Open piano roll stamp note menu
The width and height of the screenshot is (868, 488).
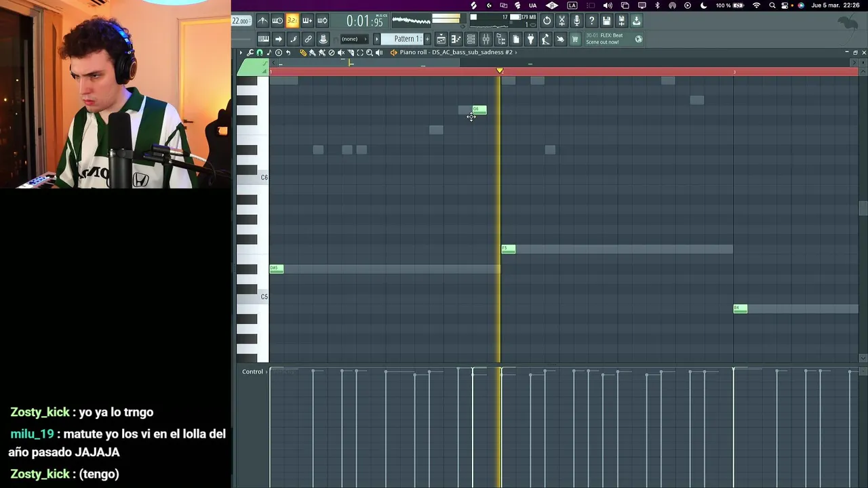click(x=269, y=52)
